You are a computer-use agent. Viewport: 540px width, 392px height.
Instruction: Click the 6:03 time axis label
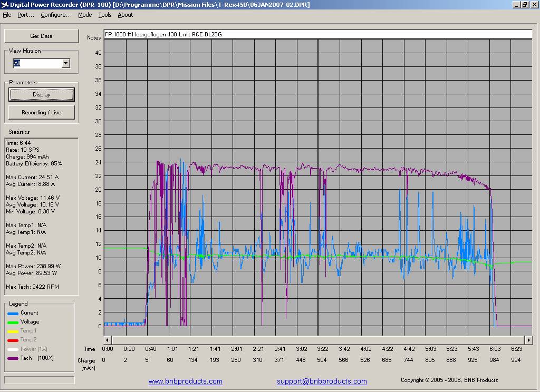pos(495,349)
